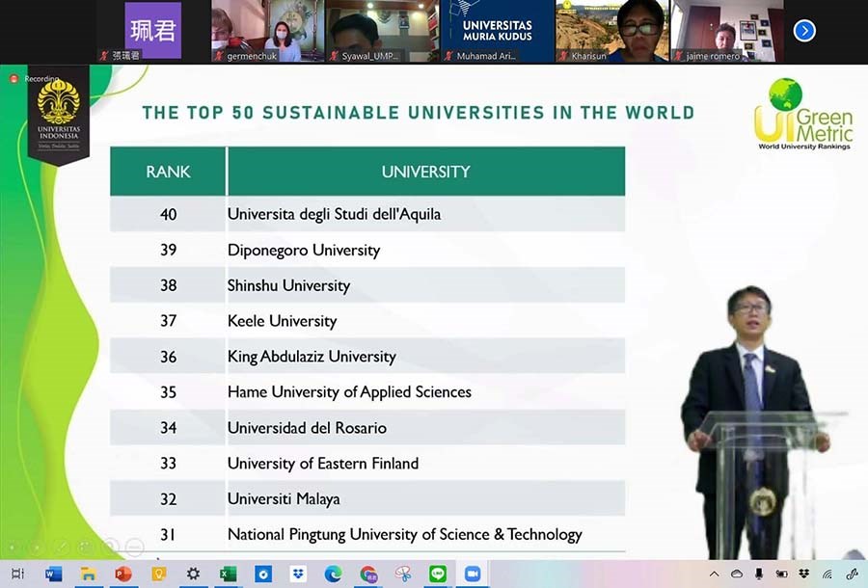Click the Zoom app icon in taskbar
This screenshot has width=868, height=588.
coord(473,575)
